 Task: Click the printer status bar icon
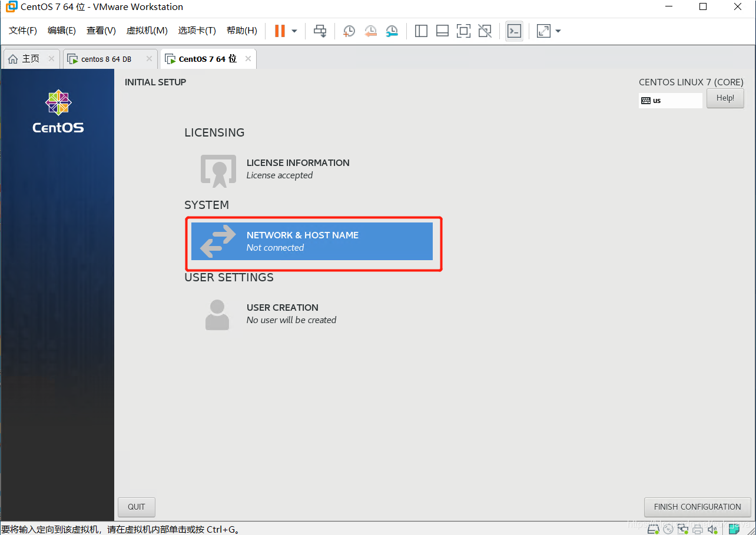(698, 529)
